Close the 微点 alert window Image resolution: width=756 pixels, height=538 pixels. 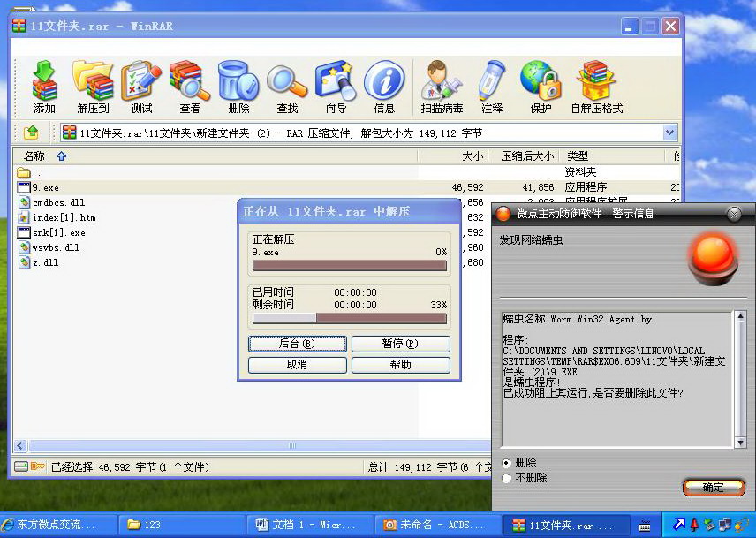pos(734,214)
